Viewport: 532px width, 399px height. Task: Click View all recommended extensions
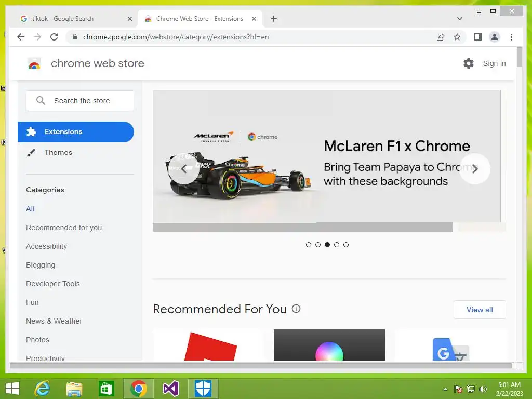(x=480, y=310)
